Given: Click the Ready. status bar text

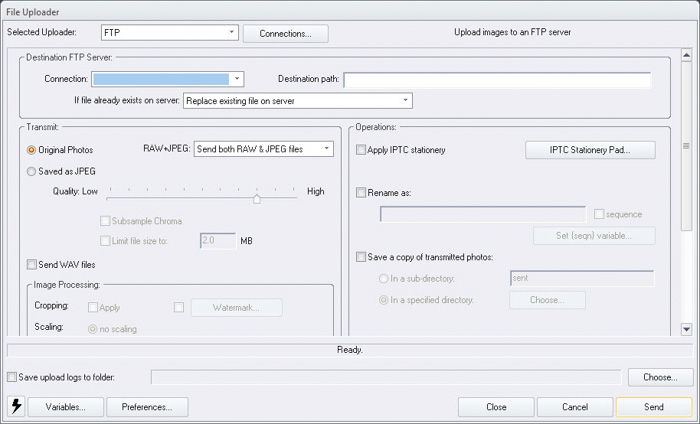Looking at the screenshot, I should click(350, 350).
